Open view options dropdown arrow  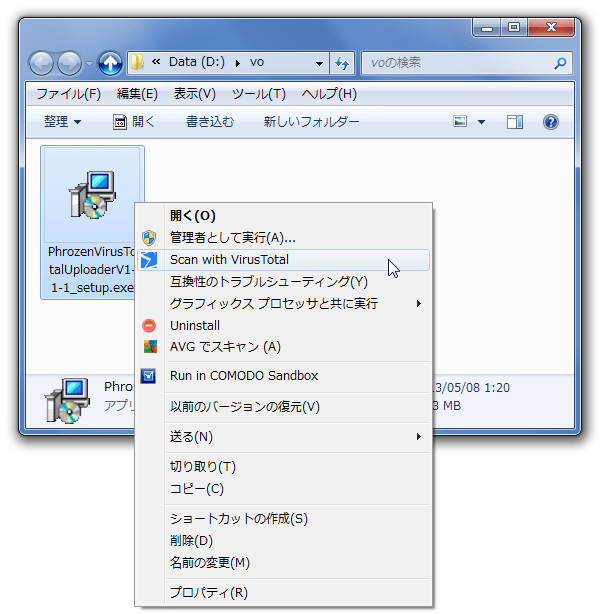pos(481,122)
